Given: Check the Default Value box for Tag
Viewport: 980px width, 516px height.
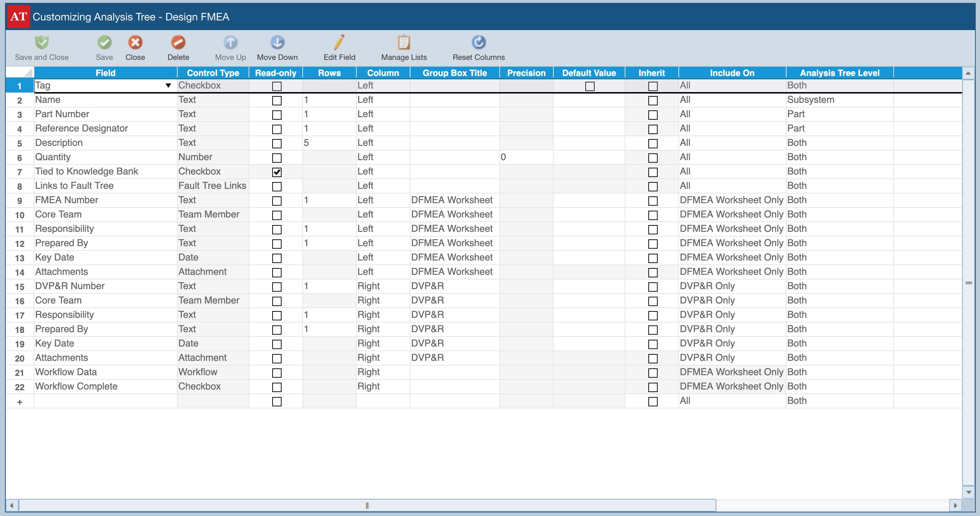Looking at the screenshot, I should tap(589, 86).
